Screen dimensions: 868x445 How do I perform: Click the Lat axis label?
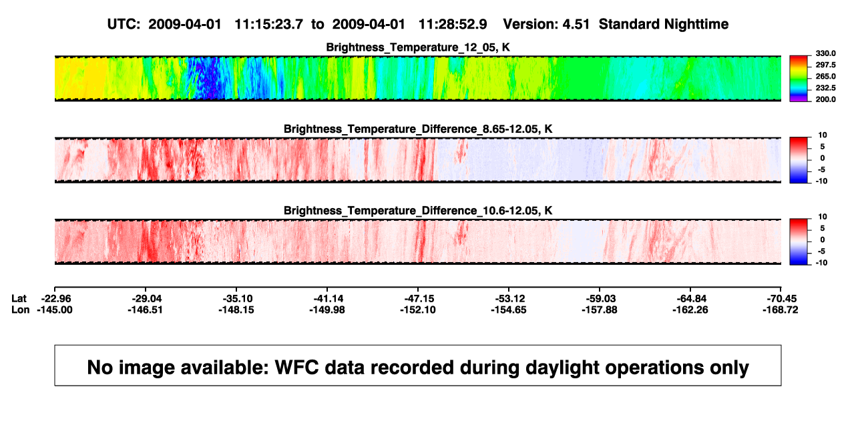20,298
